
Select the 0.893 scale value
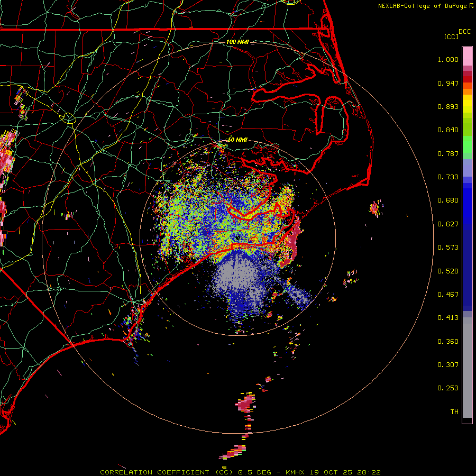pyautogui.click(x=448, y=106)
